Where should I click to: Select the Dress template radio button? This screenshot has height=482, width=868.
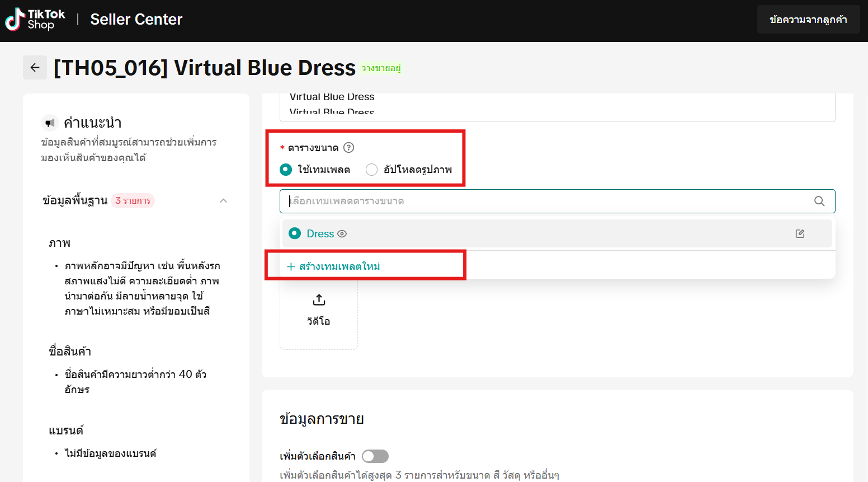point(295,233)
